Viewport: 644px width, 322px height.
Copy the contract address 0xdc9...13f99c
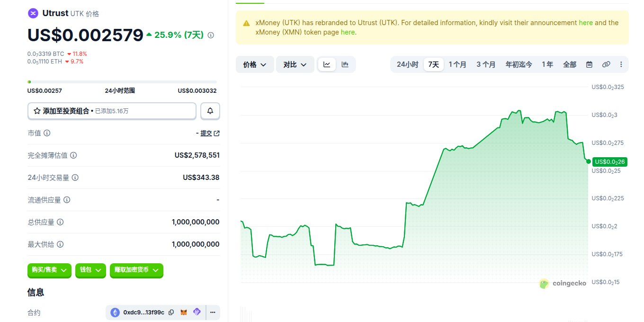click(171, 313)
